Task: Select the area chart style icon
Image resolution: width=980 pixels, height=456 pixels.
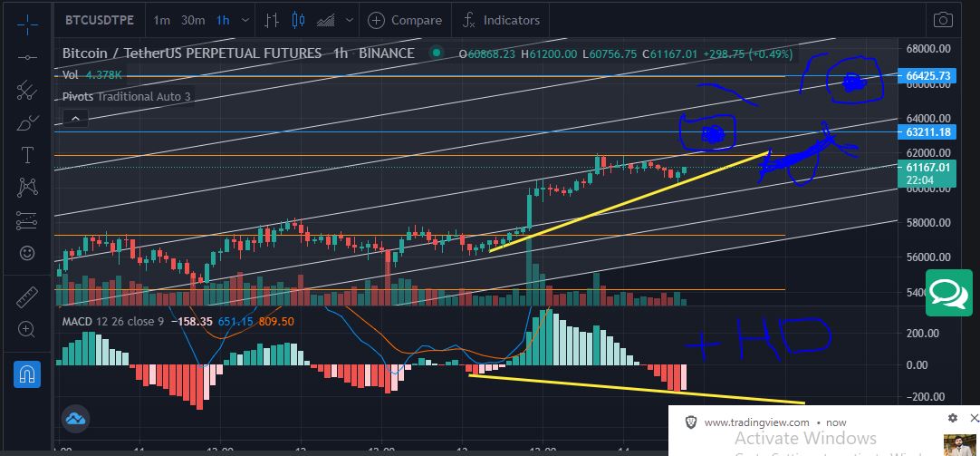Action: [x=326, y=20]
